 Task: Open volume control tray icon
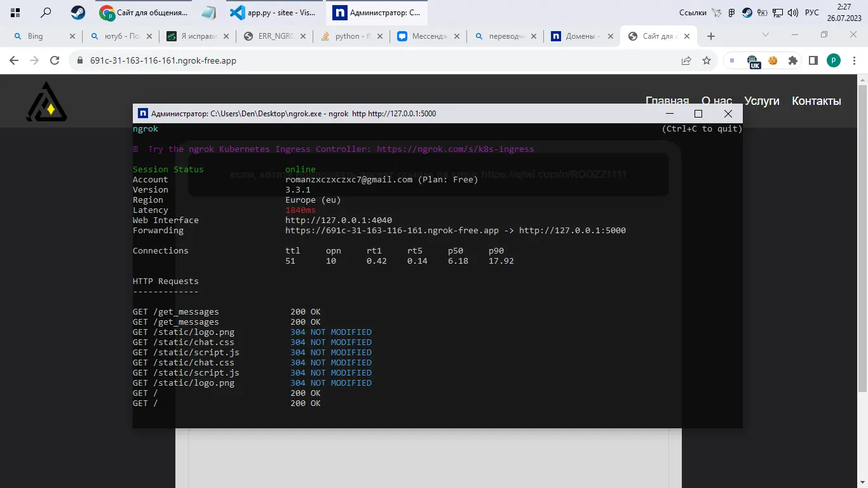793,12
